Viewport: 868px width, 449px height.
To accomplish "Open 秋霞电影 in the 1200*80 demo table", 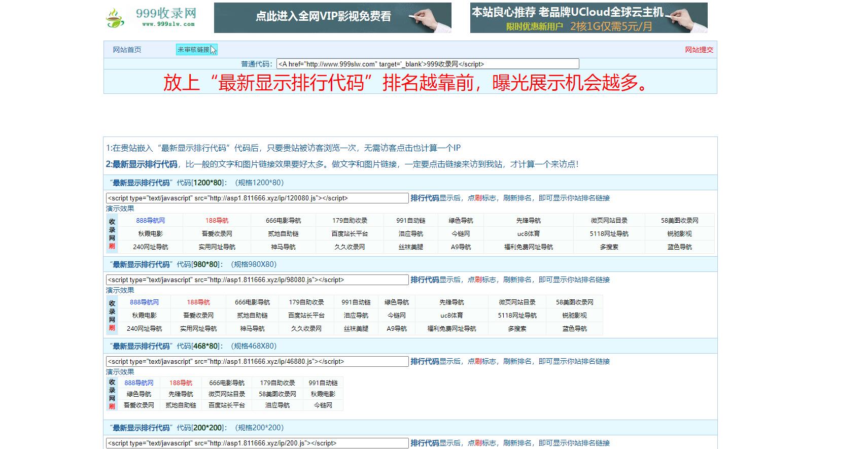I will (x=151, y=234).
